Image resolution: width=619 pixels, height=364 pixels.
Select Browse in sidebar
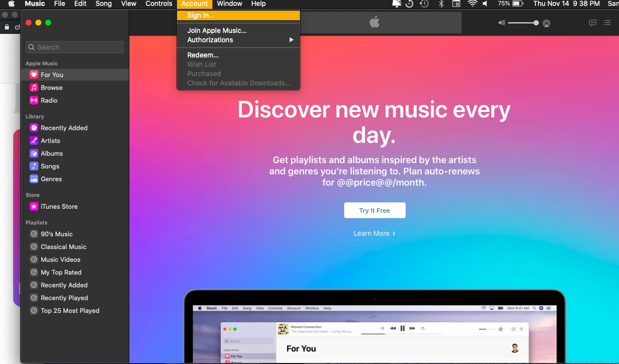(75, 87)
